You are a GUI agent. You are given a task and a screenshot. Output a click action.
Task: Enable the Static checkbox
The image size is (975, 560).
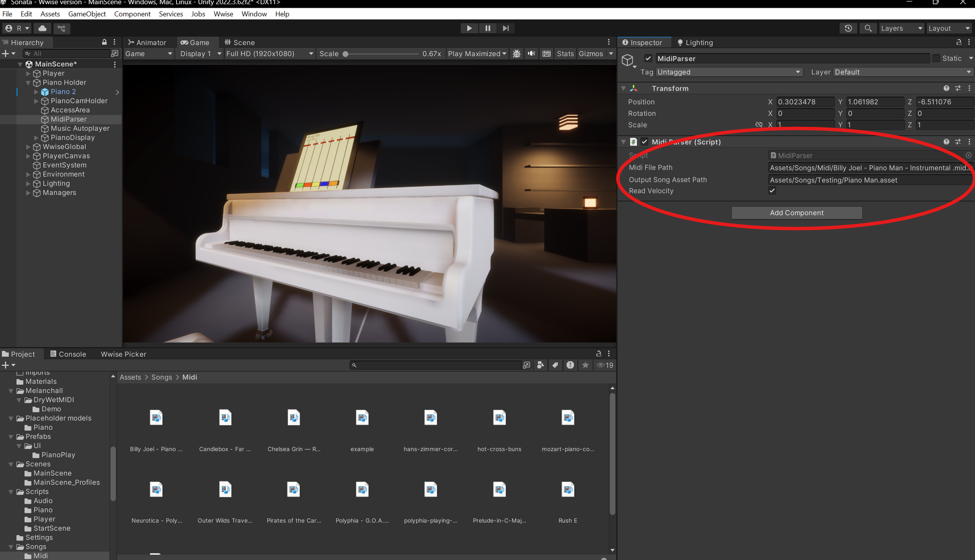point(936,58)
